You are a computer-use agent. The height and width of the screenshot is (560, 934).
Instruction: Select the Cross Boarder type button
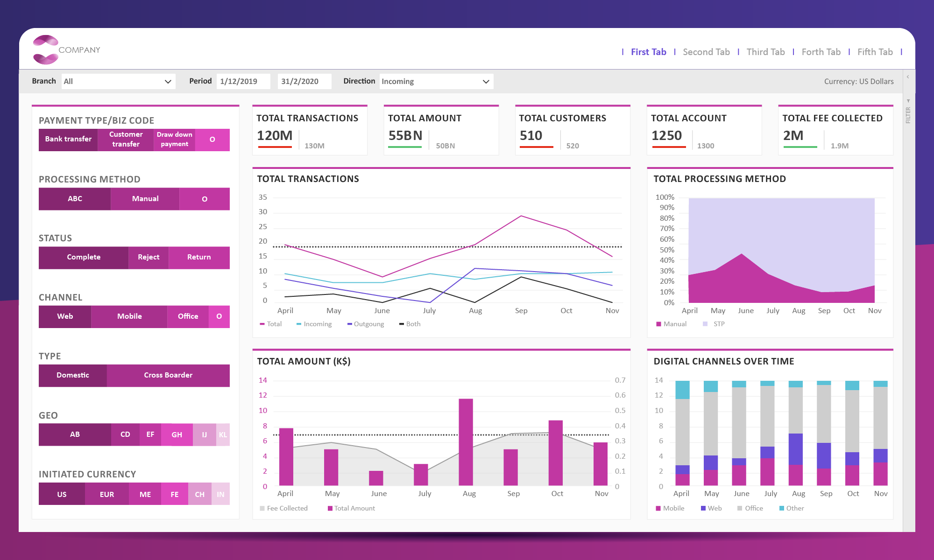(168, 375)
